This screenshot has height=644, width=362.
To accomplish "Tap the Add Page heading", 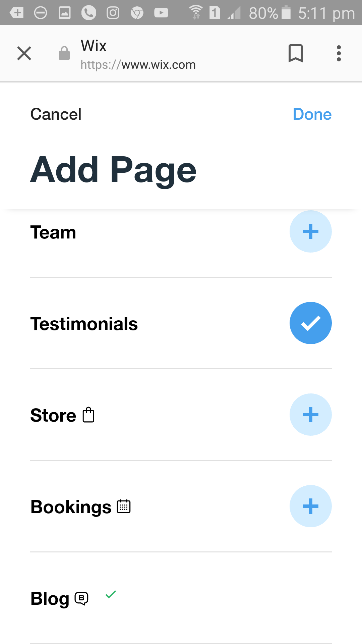I will tap(113, 170).
